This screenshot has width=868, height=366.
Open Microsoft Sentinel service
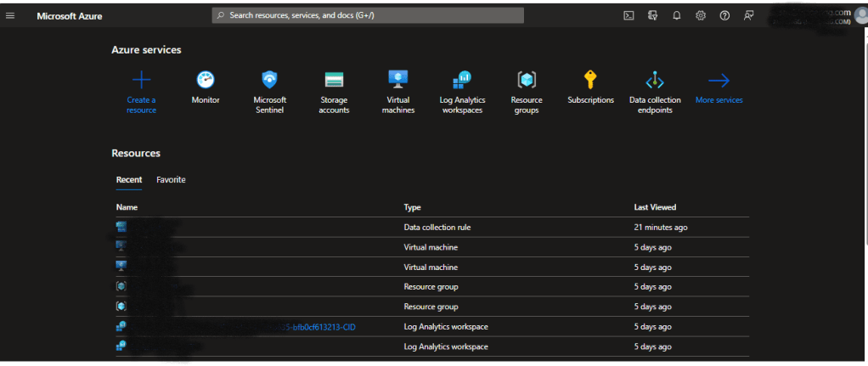(x=269, y=81)
